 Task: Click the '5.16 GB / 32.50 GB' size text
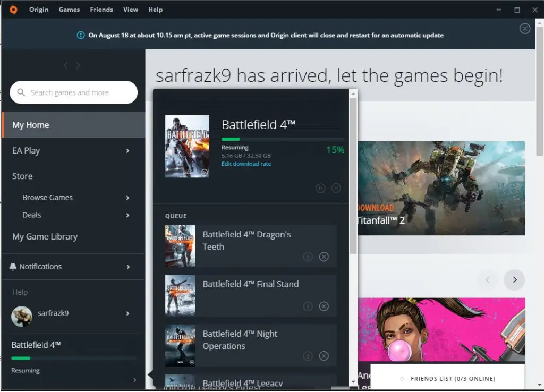(x=246, y=156)
